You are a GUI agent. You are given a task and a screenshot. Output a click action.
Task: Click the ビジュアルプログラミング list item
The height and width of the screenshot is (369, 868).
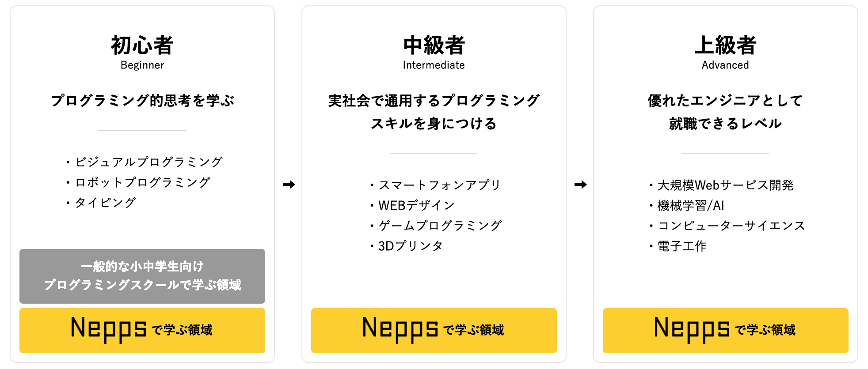point(148,162)
